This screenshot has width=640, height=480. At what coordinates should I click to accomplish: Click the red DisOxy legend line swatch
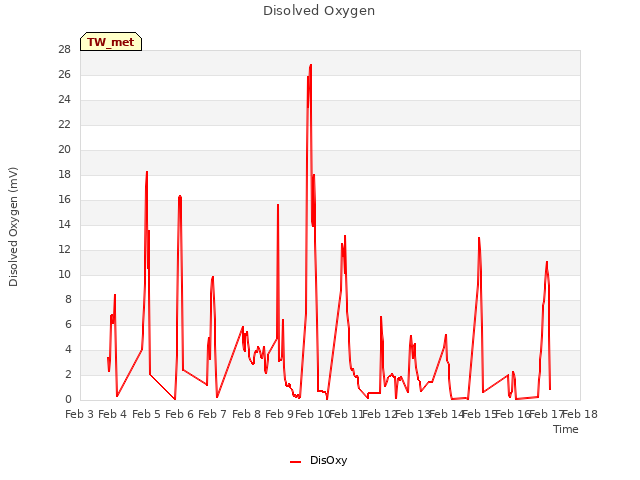pyautogui.click(x=296, y=462)
